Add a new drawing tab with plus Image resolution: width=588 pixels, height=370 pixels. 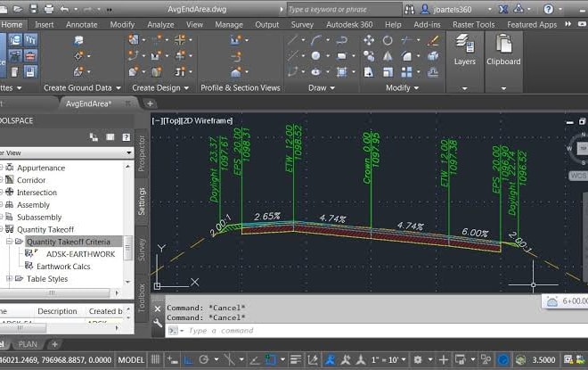[150, 103]
